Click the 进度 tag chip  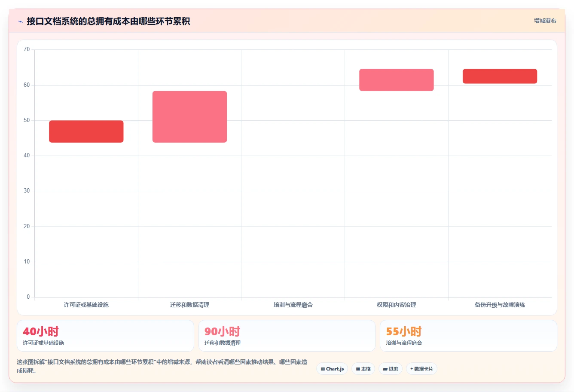390,369
